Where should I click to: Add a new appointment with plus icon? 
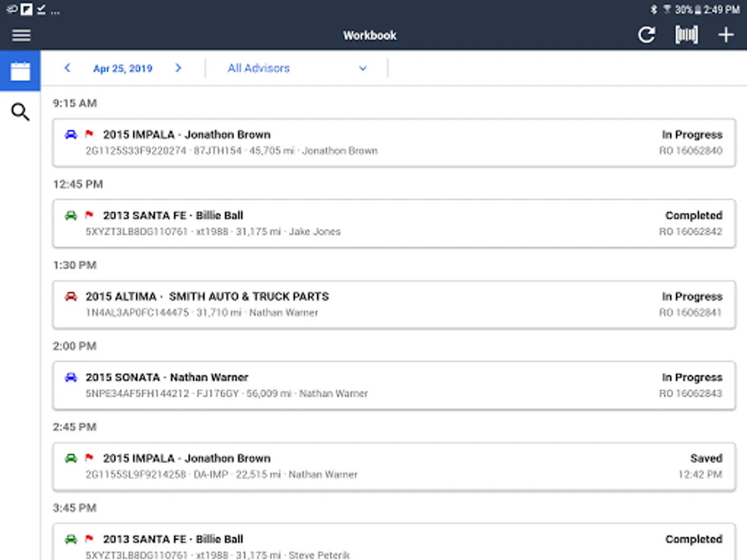726,35
